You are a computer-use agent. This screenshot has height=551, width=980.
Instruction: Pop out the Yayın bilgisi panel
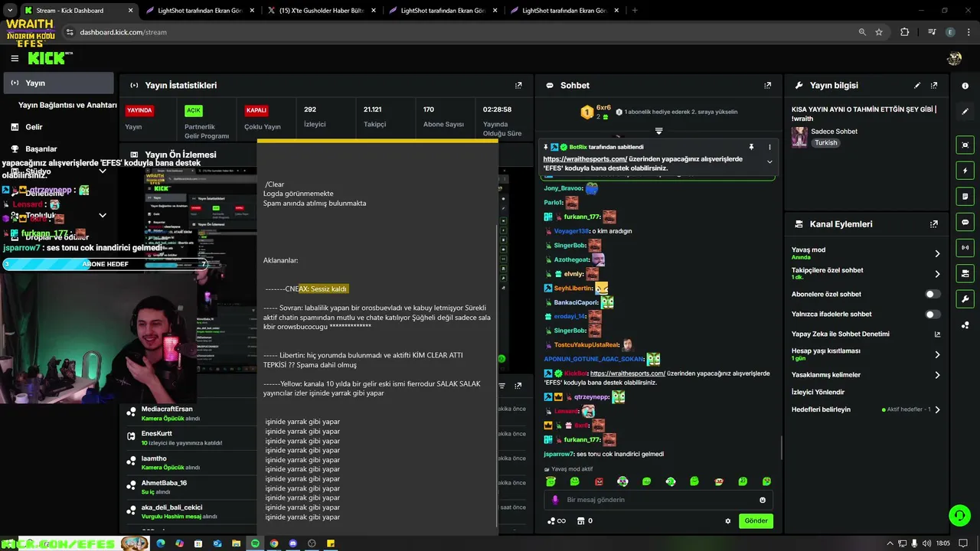click(x=934, y=86)
